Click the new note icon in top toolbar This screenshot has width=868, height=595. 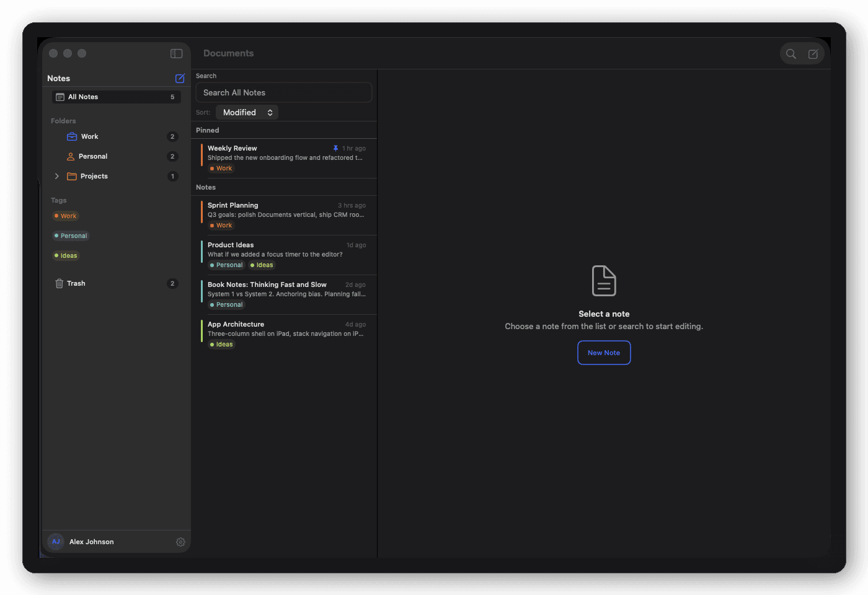coord(813,54)
